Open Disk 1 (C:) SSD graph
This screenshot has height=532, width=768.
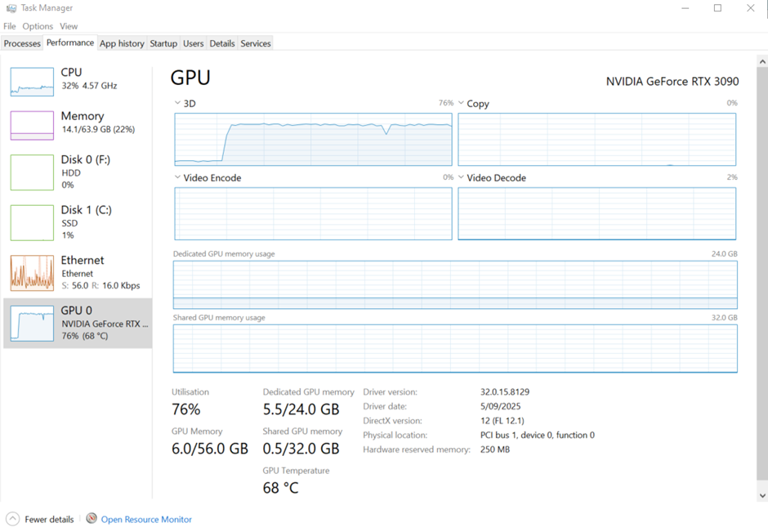coord(32,222)
